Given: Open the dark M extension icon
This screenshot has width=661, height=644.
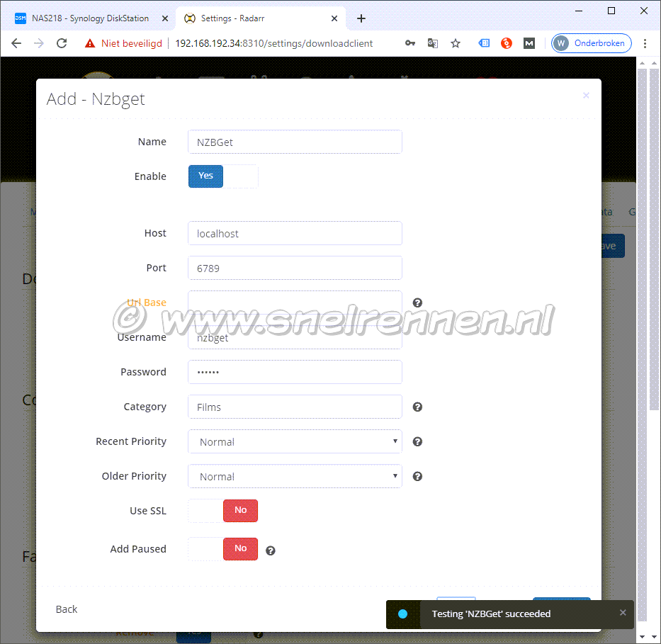Looking at the screenshot, I should (529, 43).
